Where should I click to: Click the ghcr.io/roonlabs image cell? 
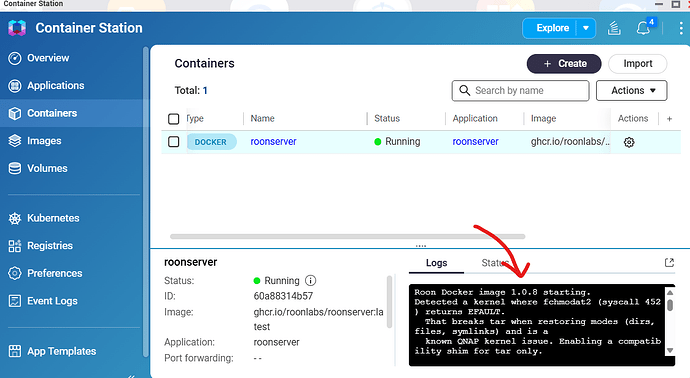(570, 142)
